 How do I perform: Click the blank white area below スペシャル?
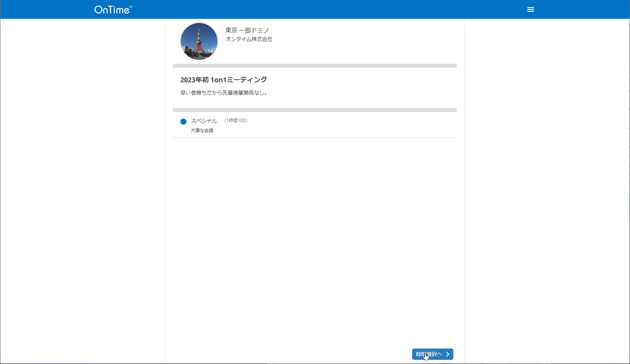[314, 235]
